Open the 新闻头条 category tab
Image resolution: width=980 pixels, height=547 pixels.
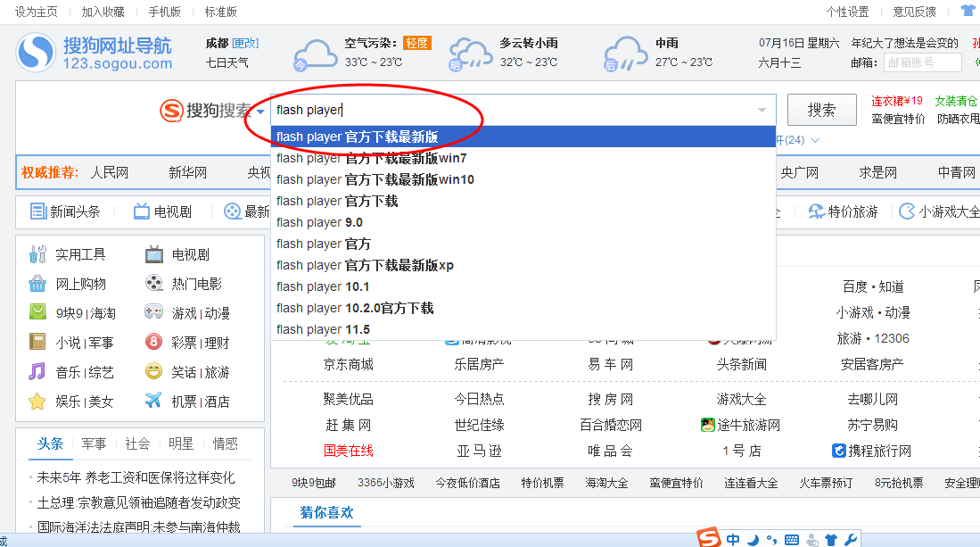66,211
